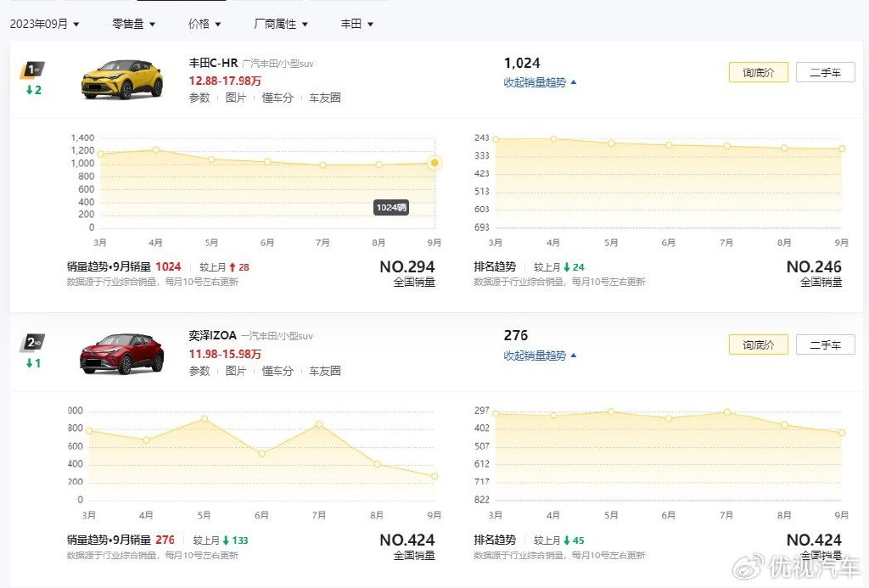869x588 pixels.
Task: Open 图片 link under 奕泽IZOA
Action: click(236, 371)
